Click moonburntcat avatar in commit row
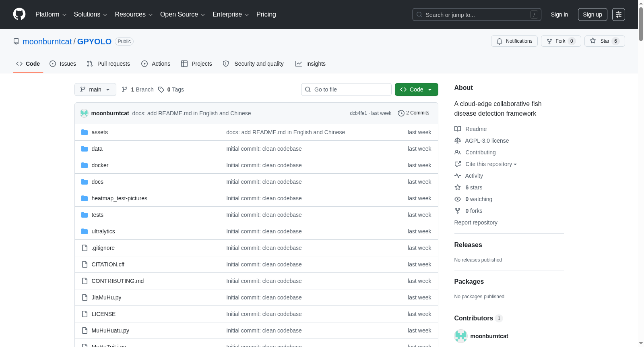This screenshot has height=347, width=644. coord(84,113)
